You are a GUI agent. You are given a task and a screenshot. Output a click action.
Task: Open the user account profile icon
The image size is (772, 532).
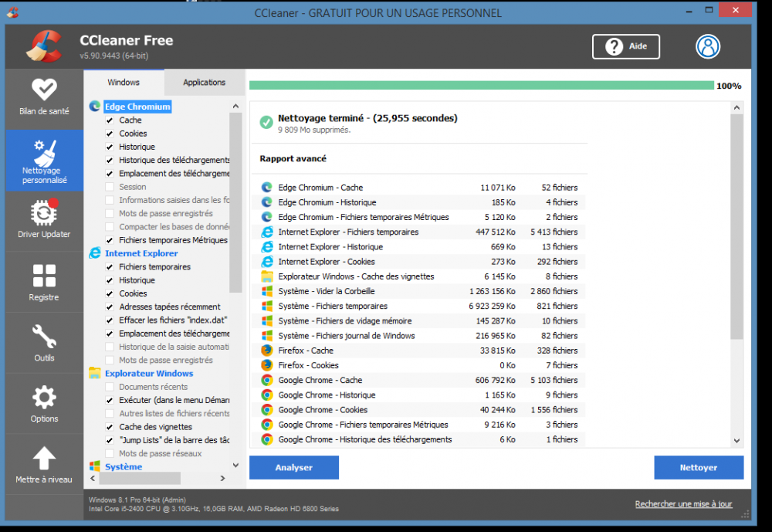point(707,46)
